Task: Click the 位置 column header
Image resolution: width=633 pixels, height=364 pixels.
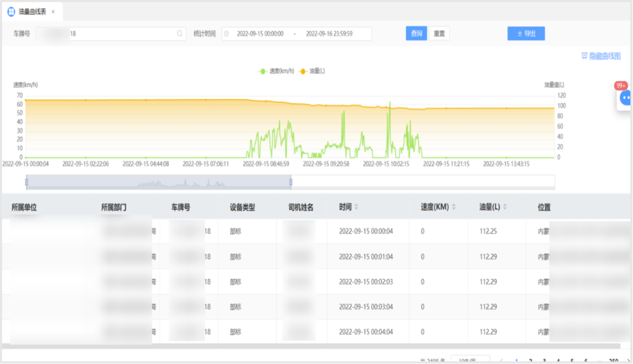Action: (x=544, y=207)
